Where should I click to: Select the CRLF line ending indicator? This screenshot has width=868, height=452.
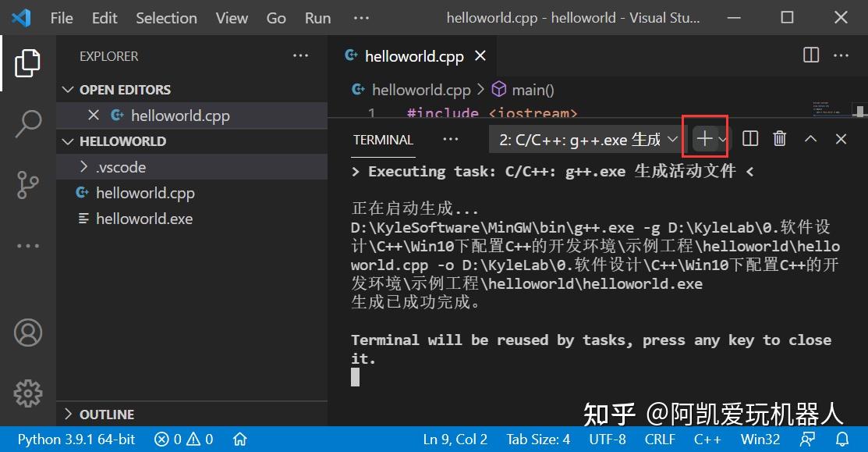[659, 439]
